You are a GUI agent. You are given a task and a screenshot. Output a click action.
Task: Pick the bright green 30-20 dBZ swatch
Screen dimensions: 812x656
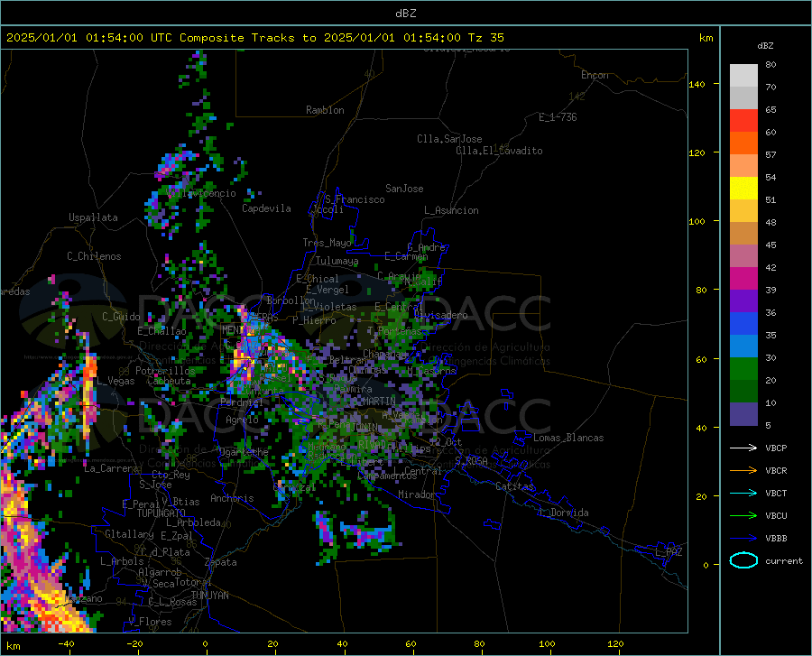point(743,369)
